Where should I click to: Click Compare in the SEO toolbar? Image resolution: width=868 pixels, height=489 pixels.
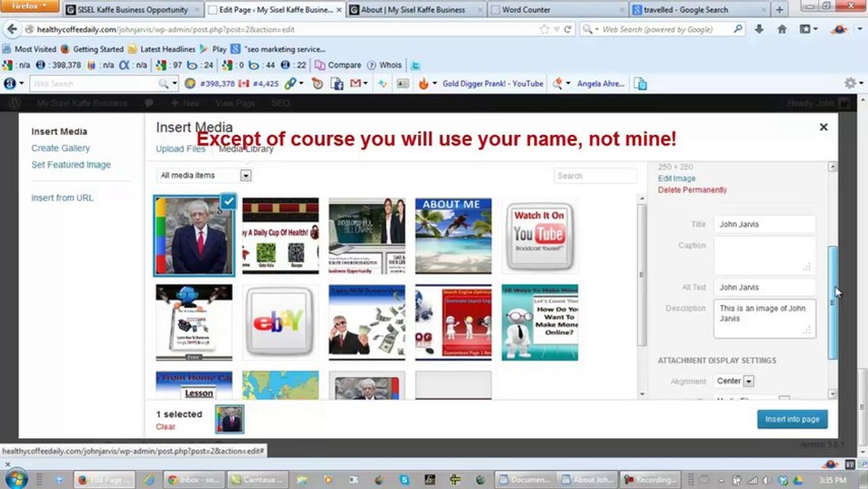tap(338, 65)
